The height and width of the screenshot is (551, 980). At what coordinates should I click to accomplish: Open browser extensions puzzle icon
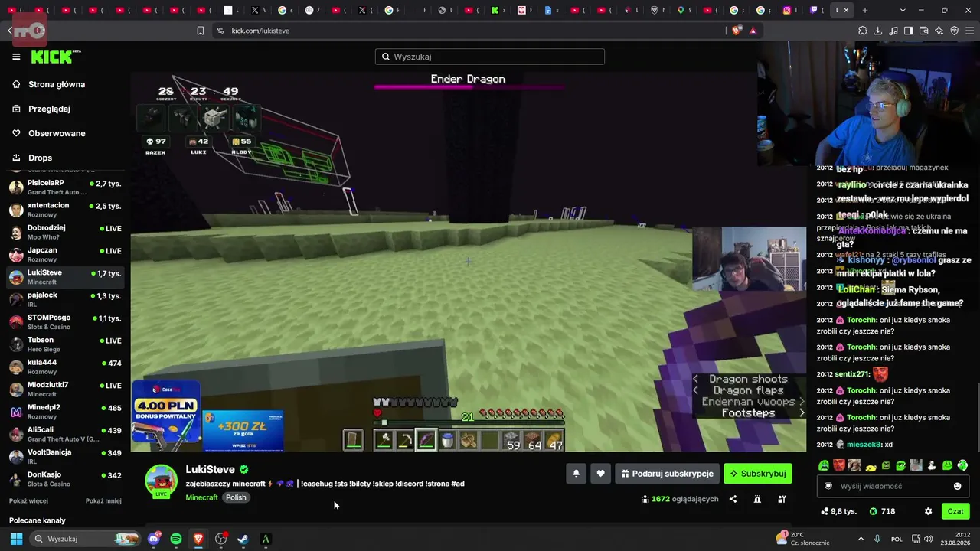pos(863,31)
